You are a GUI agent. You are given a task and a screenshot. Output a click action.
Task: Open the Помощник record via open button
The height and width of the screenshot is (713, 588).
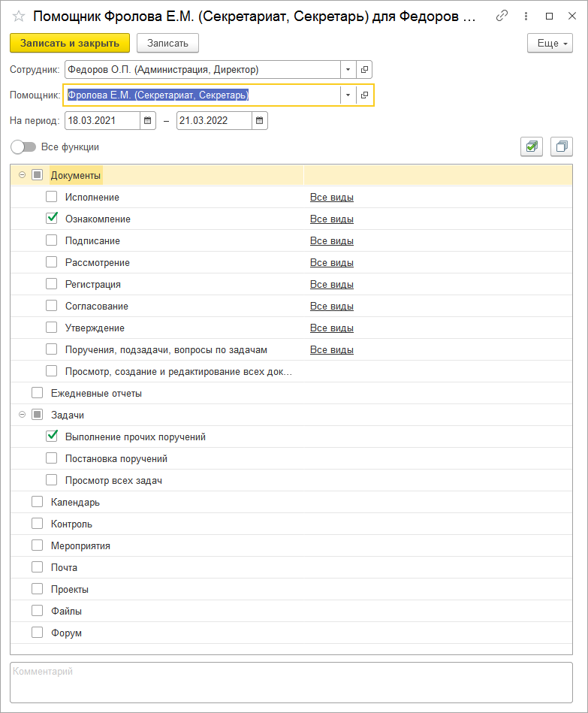pyautogui.click(x=364, y=95)
